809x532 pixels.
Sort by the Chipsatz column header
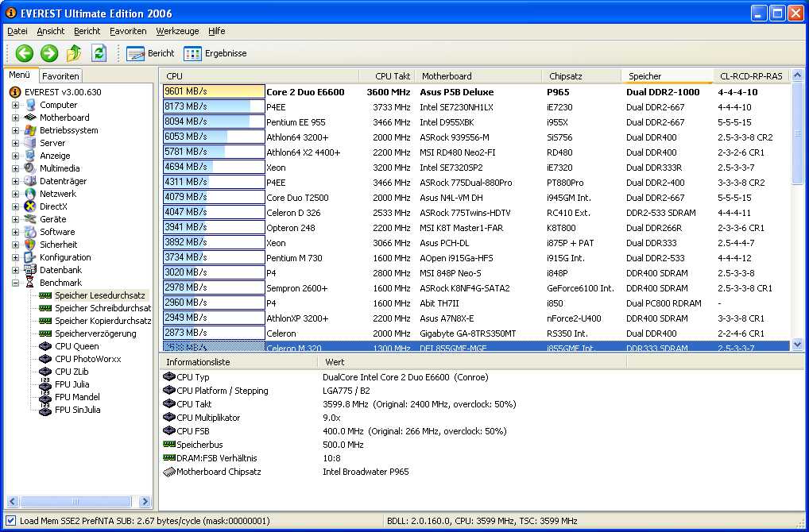click(x=582, y=76)
